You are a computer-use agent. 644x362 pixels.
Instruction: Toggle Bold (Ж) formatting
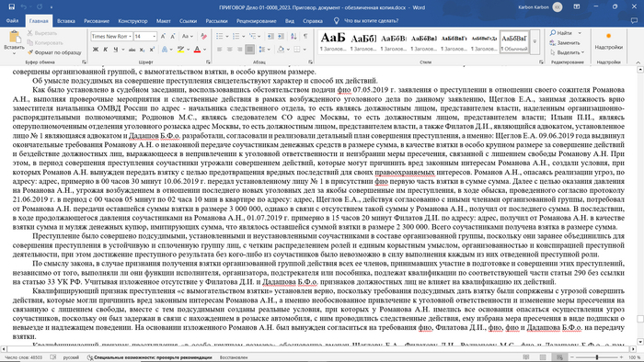[x=96, y=50]
